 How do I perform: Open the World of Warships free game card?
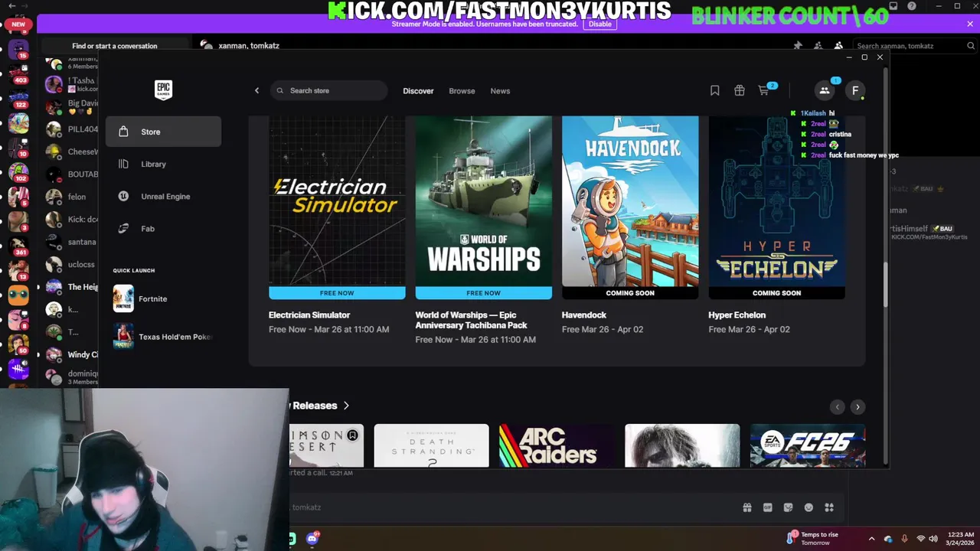[483, 207]
